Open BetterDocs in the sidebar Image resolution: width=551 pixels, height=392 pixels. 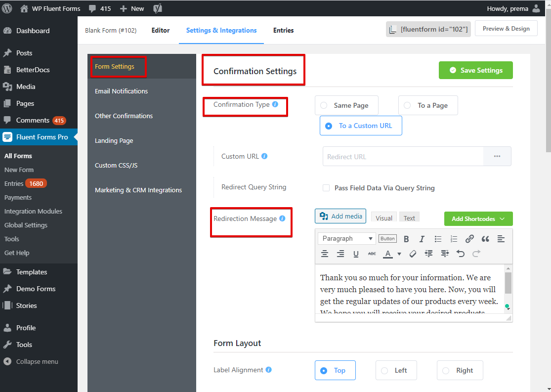coord(33,70)
